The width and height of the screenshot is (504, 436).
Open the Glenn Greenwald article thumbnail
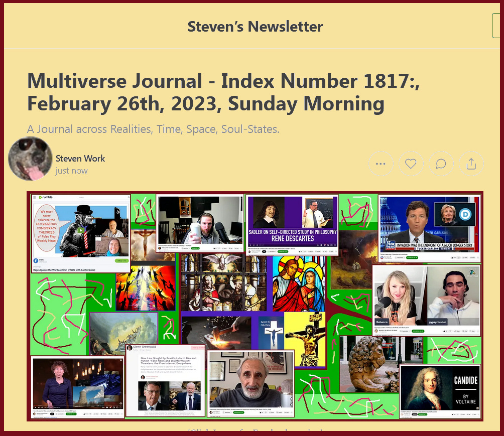[x=165, y=380]
